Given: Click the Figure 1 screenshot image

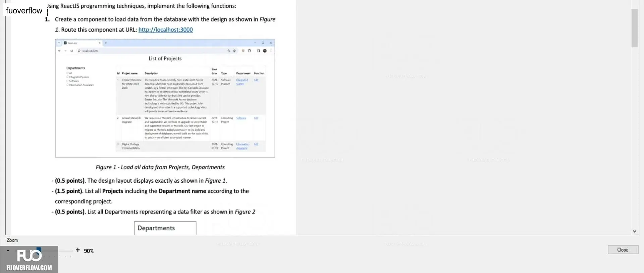Looking at the screenshot, I should (x=165, y=98).
